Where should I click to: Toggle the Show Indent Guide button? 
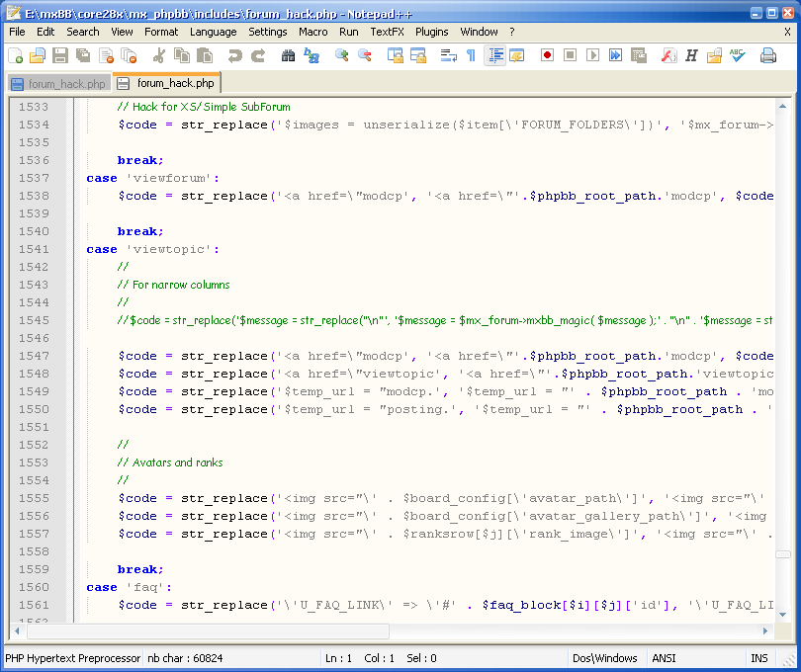coord(494,55)
